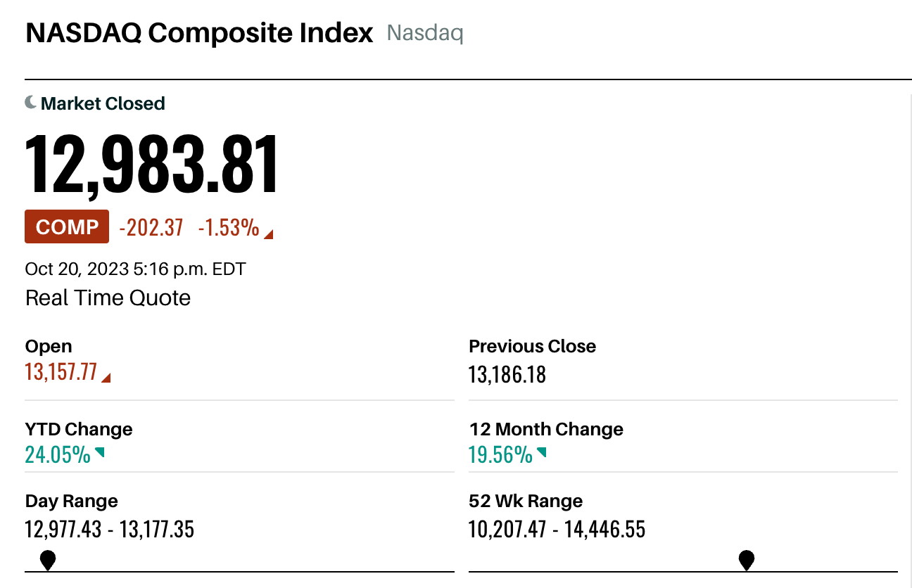This screenshot has height=588, width=912.
Task: Click the red triangle next to Open value
Action: pyautogui.click(x=106, y=378)
